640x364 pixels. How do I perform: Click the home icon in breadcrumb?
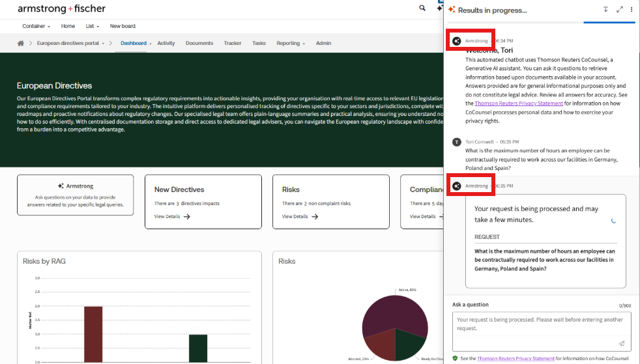(21, 44)
